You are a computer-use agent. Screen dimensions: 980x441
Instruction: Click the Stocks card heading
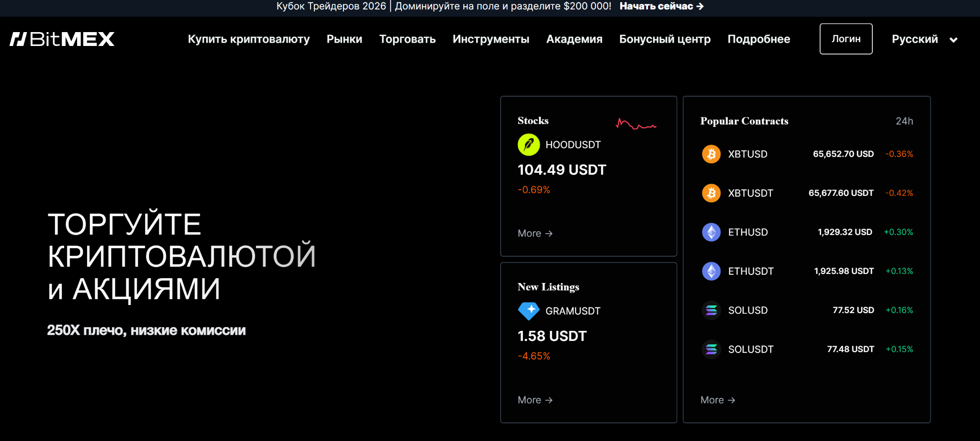click(x=533, y=121)
